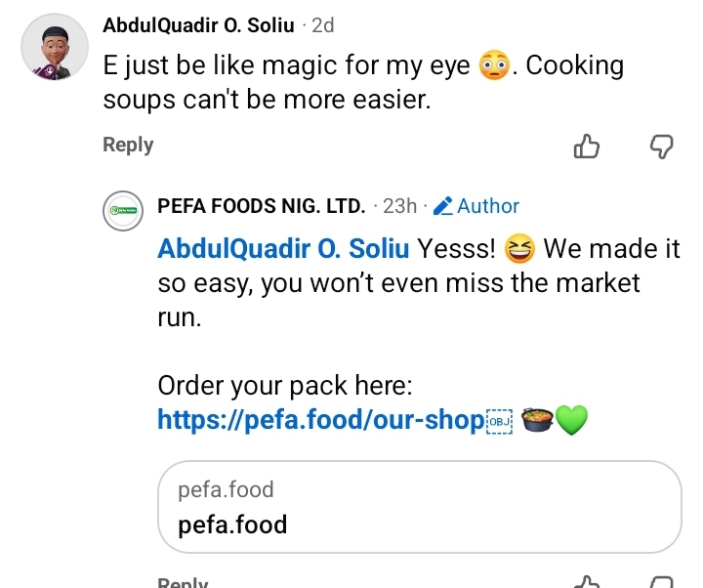This screenshot has width=703, height=588.
Task: Open AbdulQuadir's profile picture
Action: coord(55,46)
